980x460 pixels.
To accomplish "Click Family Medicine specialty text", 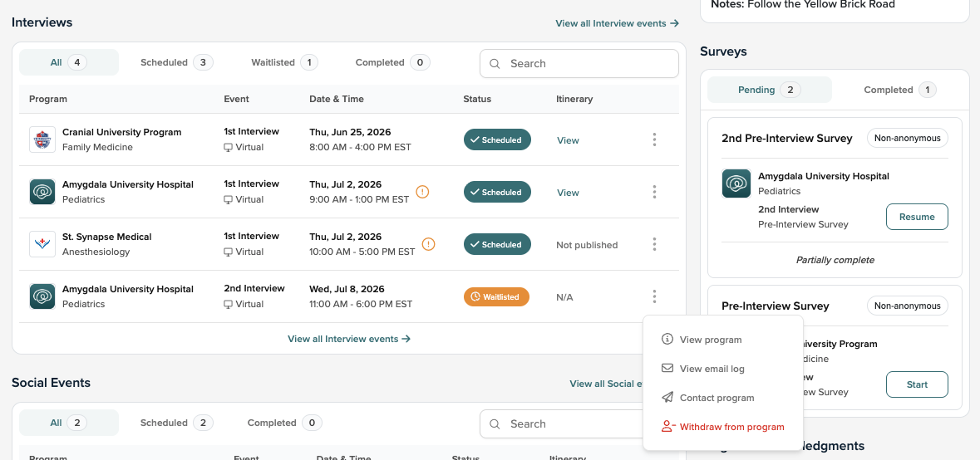I will pos(97,147).
